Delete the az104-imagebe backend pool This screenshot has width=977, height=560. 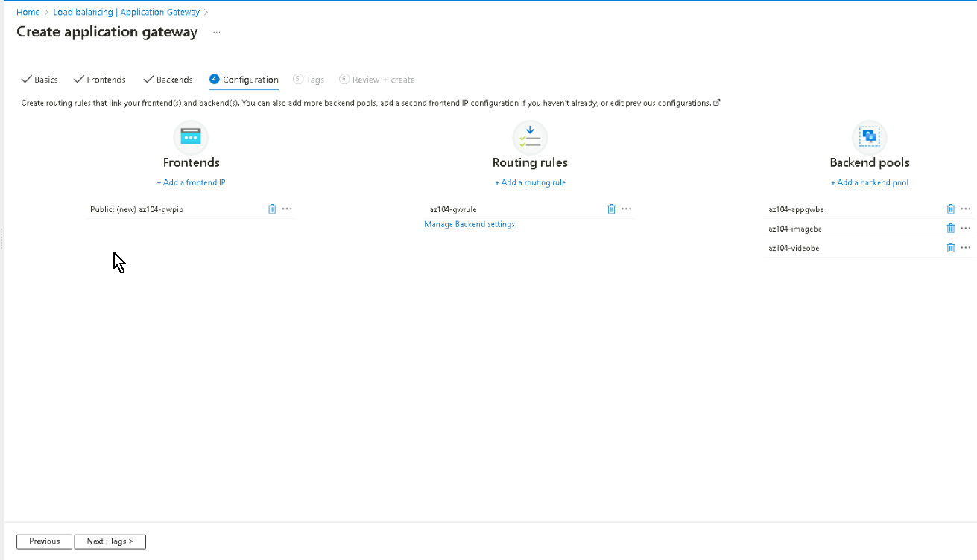(x=950, y=229)
